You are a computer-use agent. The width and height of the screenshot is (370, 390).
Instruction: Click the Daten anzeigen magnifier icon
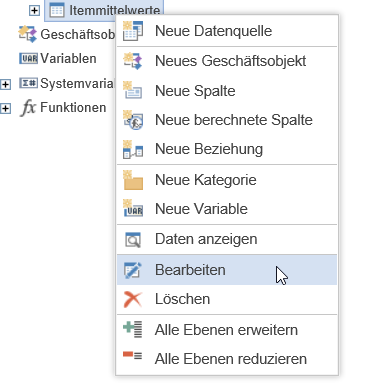click(133, 240)
